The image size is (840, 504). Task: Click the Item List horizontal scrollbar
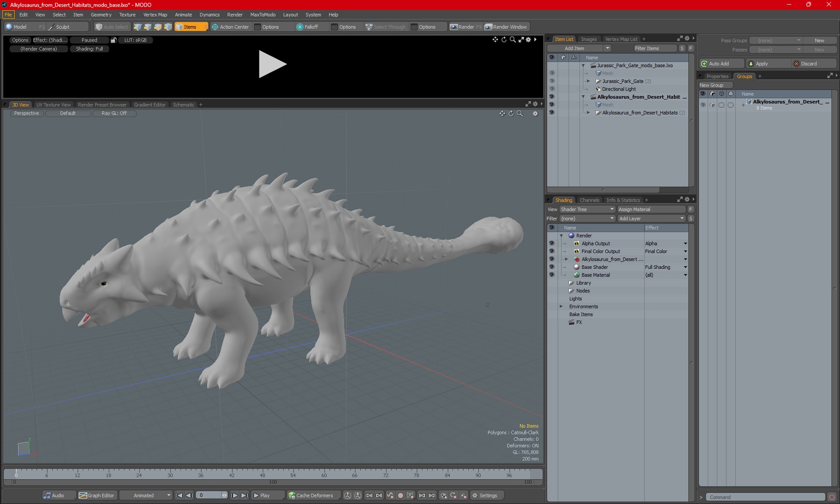[x=603, y=190]
